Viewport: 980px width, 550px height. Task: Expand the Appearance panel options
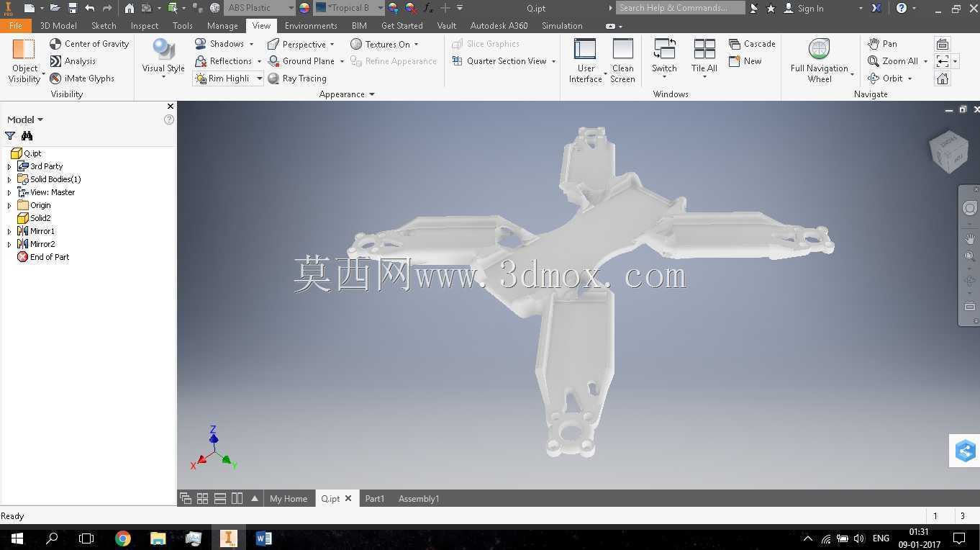click(372, 94)
